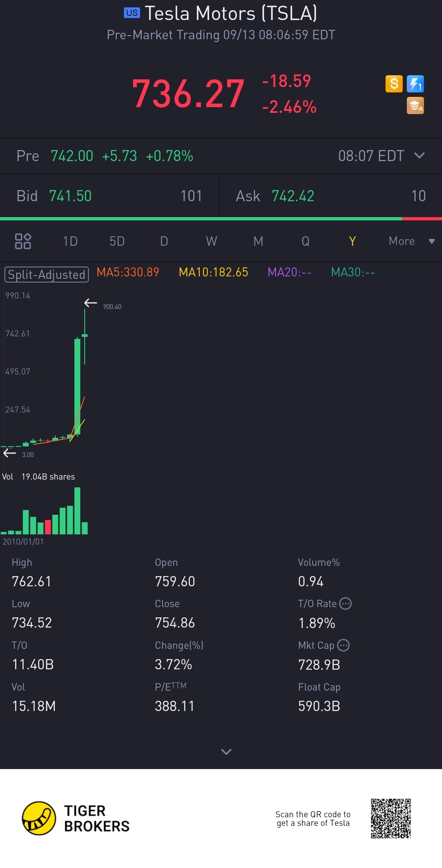Image resolution: width=442 pixels, height=868 pixels.
Task: Tap the QR code for Tesla share
Action: point(391,818)
